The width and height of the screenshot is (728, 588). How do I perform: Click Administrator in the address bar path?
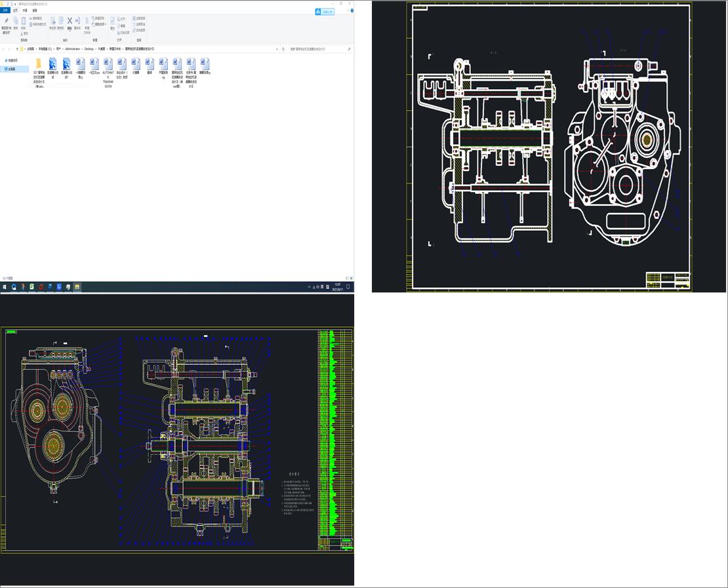pos(72,49)
